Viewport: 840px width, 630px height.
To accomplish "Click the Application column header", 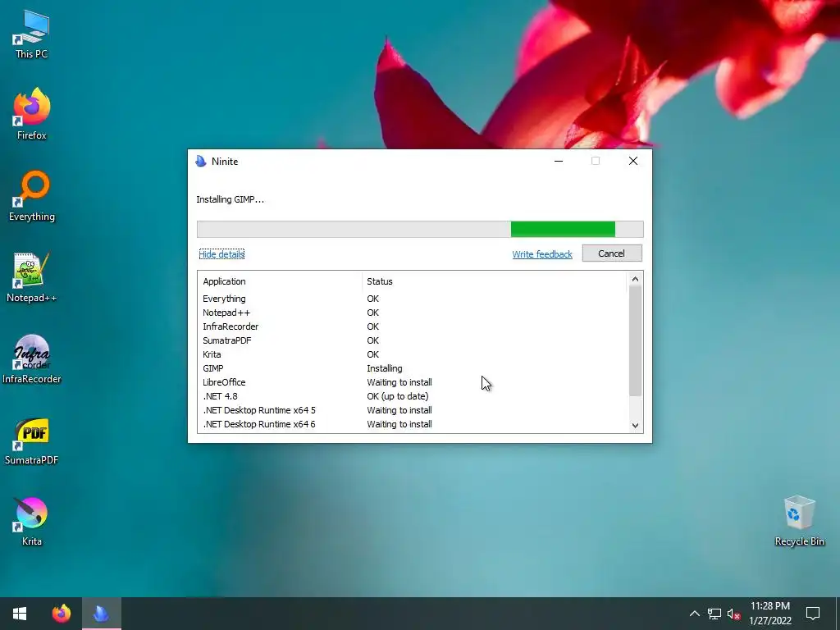I will point(279,281).
